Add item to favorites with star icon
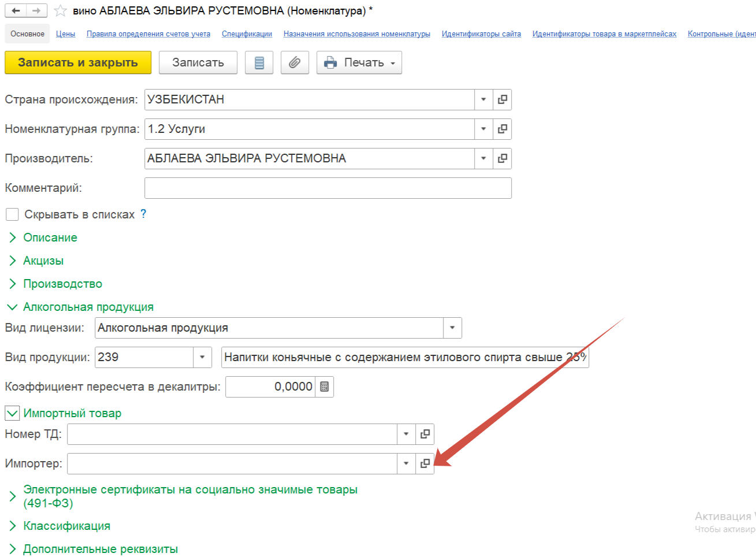This screenshot has height=557, width=756. pos(60,10)
